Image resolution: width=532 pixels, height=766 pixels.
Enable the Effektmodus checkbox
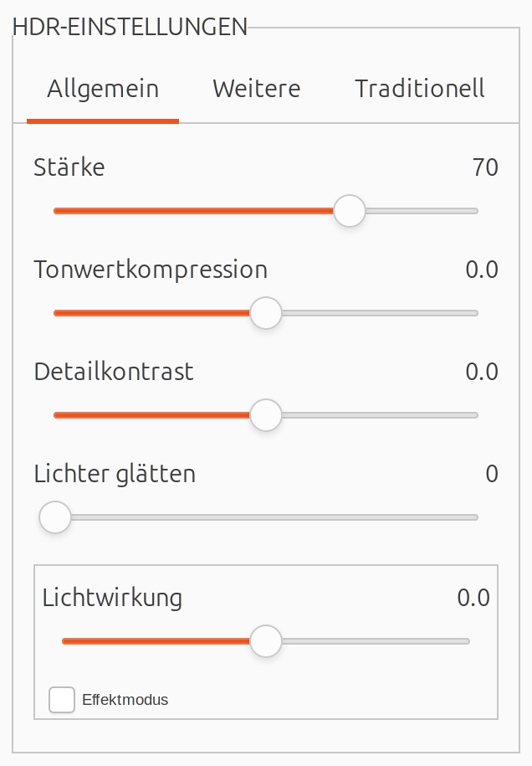click(62, 700)
